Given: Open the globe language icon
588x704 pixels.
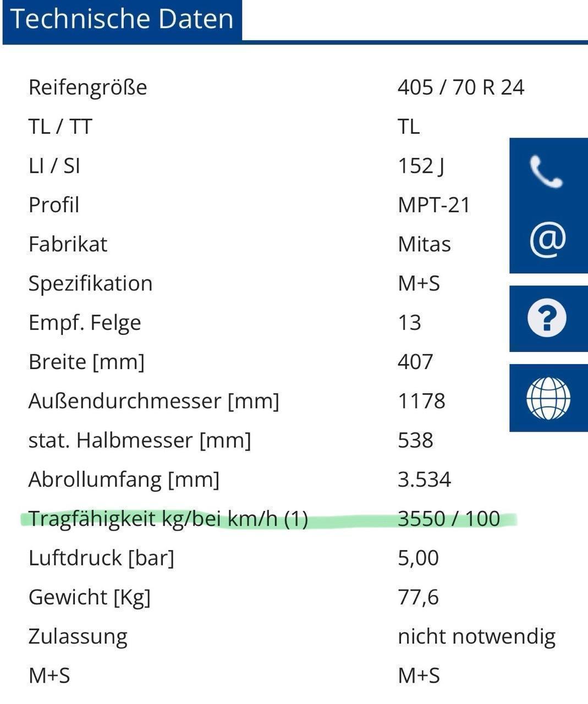Looking at the screenshot, I should point(548,398).
